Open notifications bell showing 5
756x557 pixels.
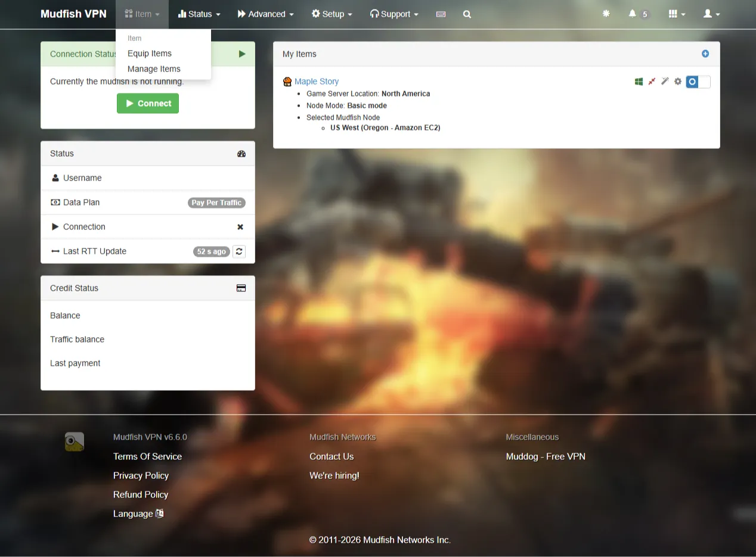639,14
